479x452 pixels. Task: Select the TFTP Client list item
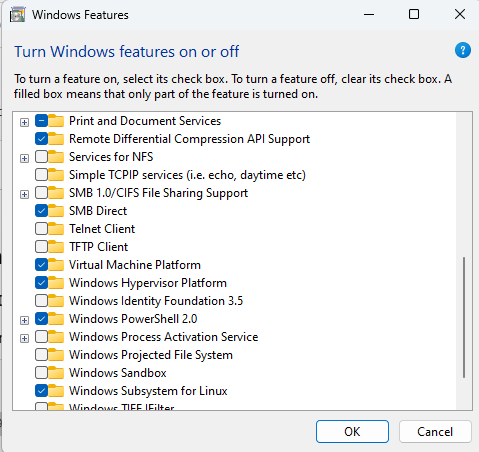click(x=98, y=247)
